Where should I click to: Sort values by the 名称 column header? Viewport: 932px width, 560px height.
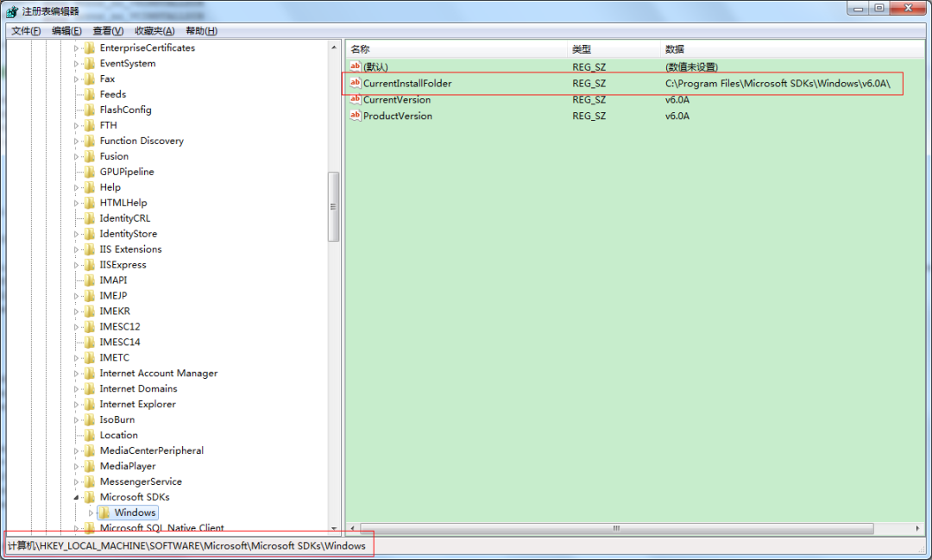[456, 48]
